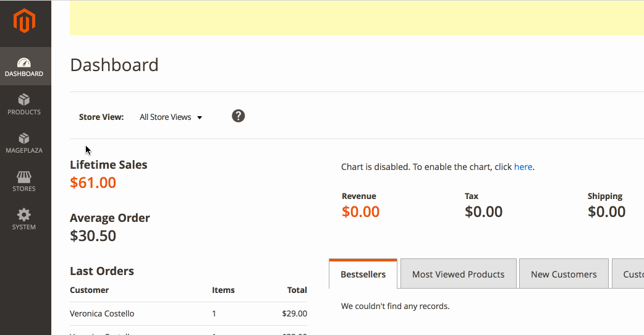Click the dropdown arrow beside All Store Views
This screenshot has height=335, width=644.
(200, 118)
